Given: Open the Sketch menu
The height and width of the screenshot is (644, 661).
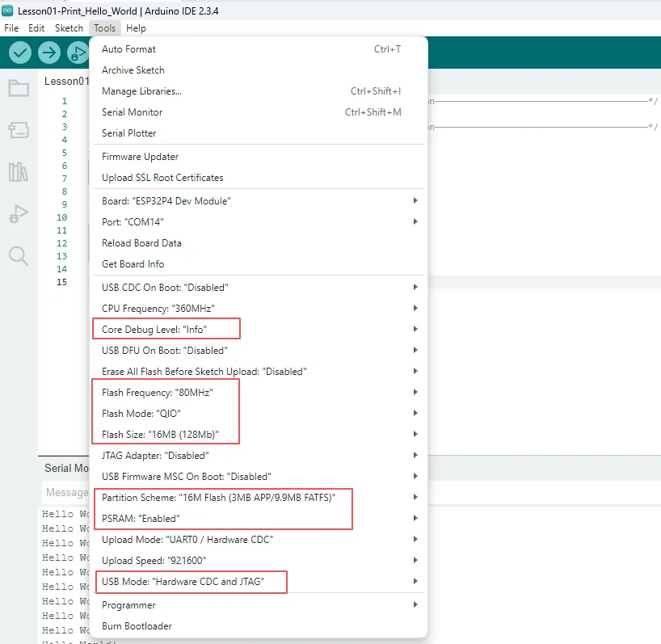Looking at the screenshot, I should coord(69,28).
